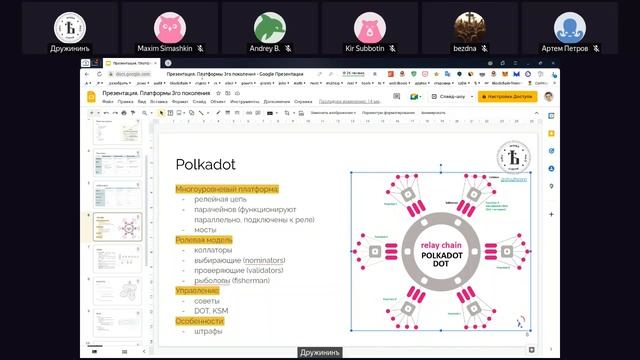Click the Undo arrow in toolbar
Image resolution: width=640 pixels, height=360 pixels.
(106, 113)
